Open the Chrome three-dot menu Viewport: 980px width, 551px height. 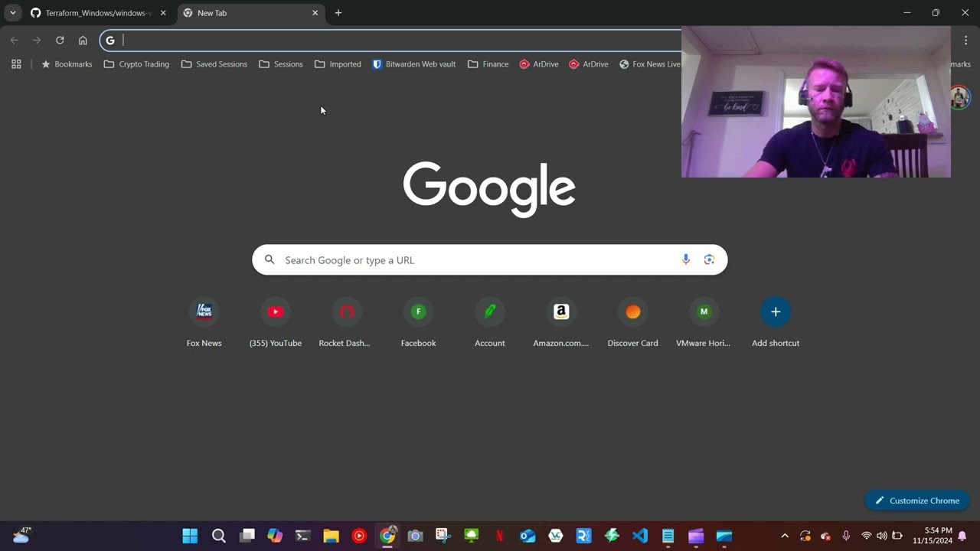(x=965, y=41)
